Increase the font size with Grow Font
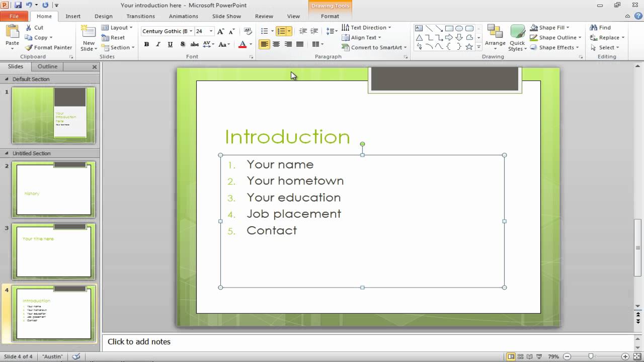 click(x=222, y=31)
